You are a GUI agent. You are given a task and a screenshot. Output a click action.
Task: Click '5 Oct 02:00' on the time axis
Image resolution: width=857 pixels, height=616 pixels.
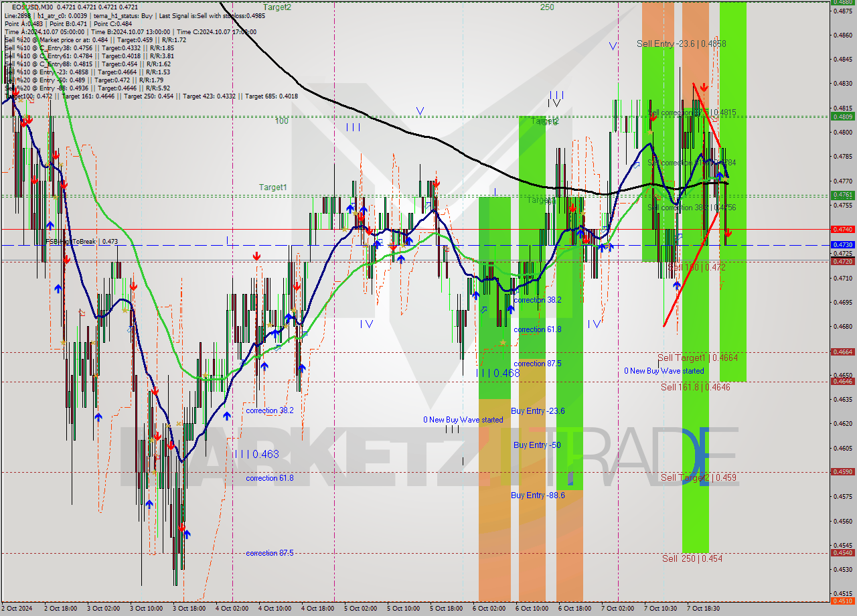(360, 609)
